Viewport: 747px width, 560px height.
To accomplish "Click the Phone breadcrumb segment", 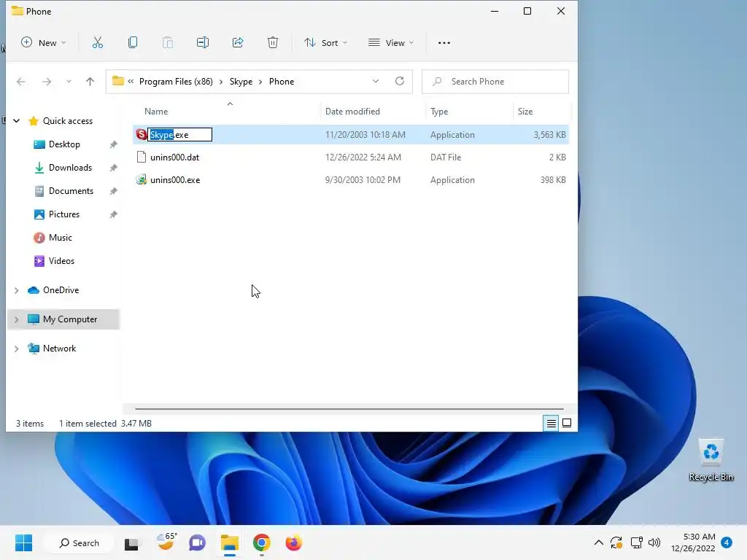I will pyautogui.click(x=282, y=82).
